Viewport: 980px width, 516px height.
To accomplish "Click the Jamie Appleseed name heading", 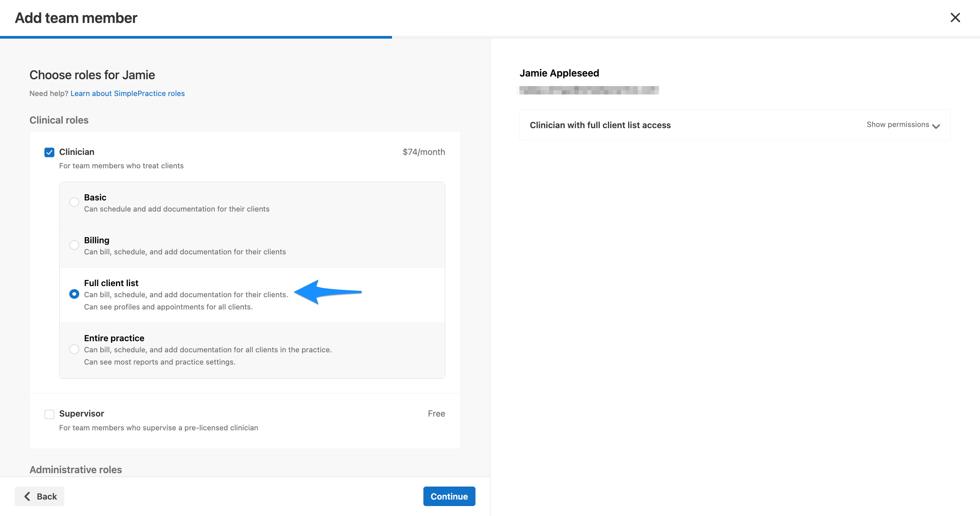I will 559,73.
